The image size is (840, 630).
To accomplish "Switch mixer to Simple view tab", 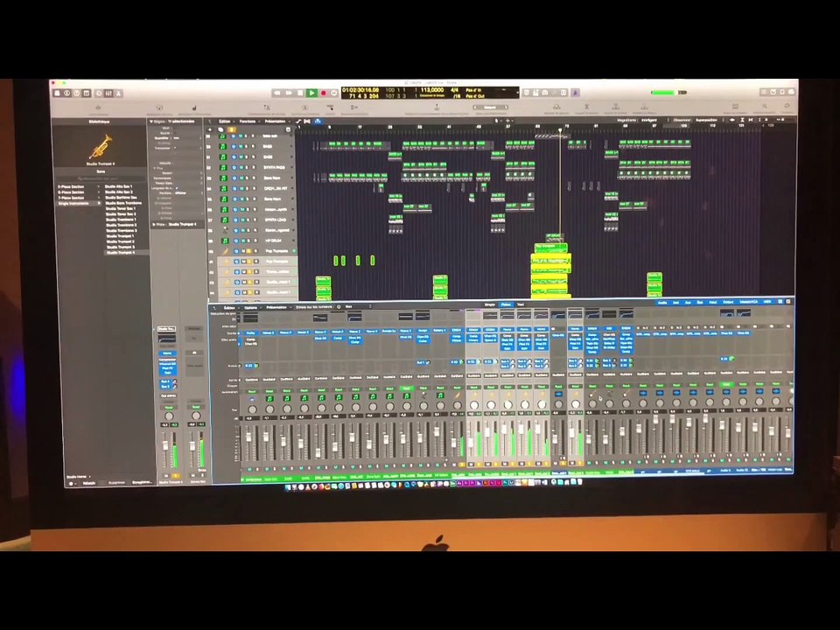I will coord(490,304).
